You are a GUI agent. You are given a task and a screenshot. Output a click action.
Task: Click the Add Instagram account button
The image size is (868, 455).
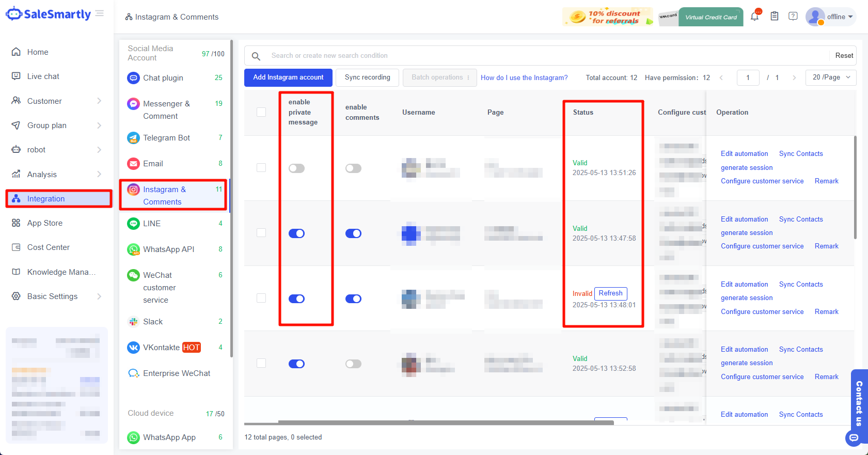click(288, 77)
